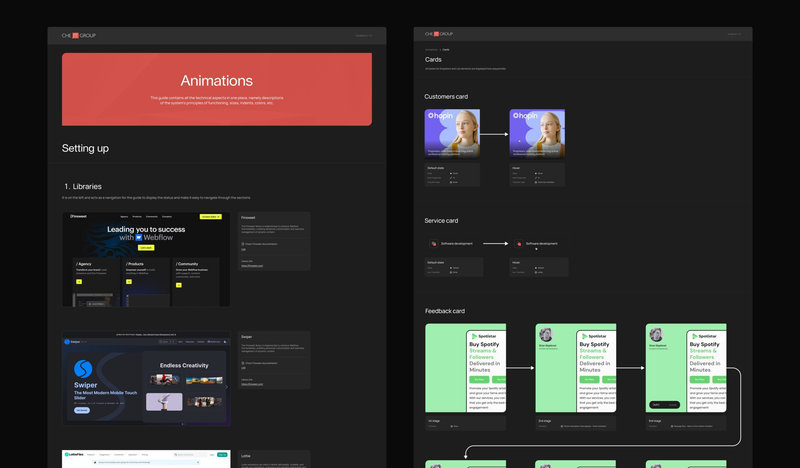Click the red Animations banner
This screenshot has width=800, height=468.
217,89
